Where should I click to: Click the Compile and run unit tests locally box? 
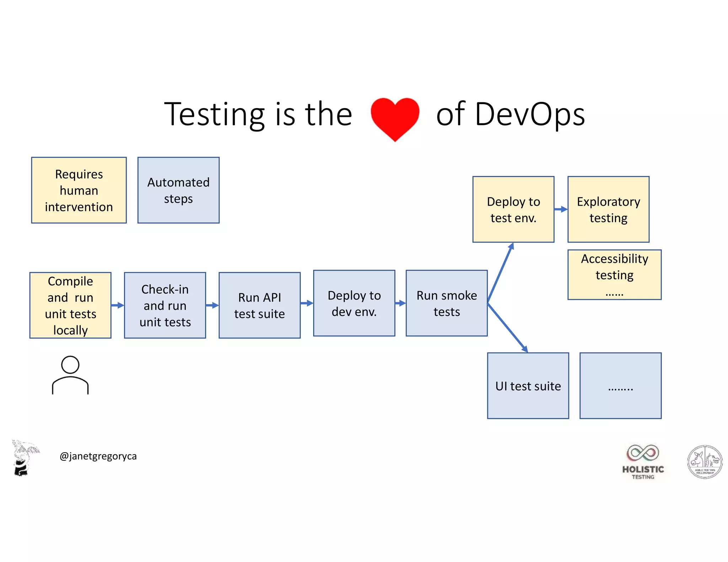pyautogui.click(x=70, y=305)
